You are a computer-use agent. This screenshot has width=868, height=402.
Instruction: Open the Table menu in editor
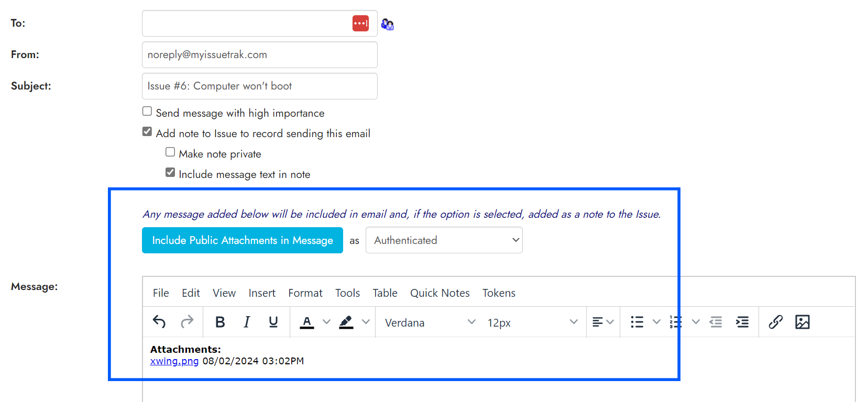coord(385,293)
